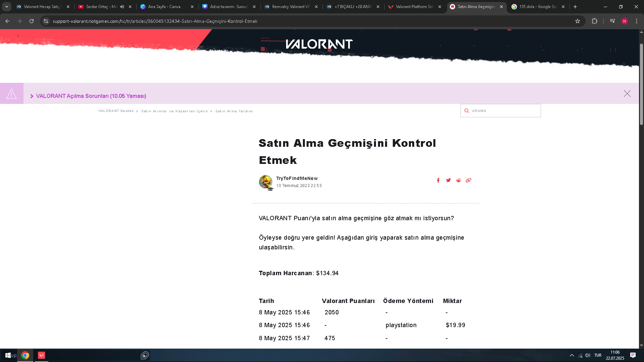The width and height of the screenshot is (644, 362).
Task: Click Valorant Puanları column header
Action: (x=348, y=301)
